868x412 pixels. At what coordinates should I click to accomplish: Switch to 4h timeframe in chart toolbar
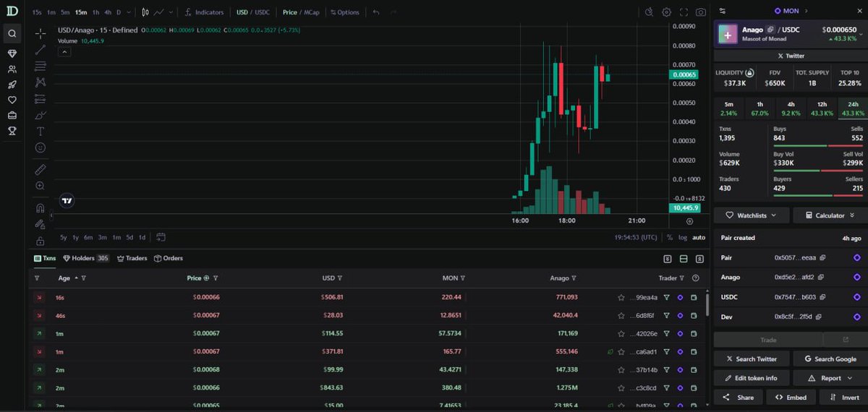click(x=108, y=12)
